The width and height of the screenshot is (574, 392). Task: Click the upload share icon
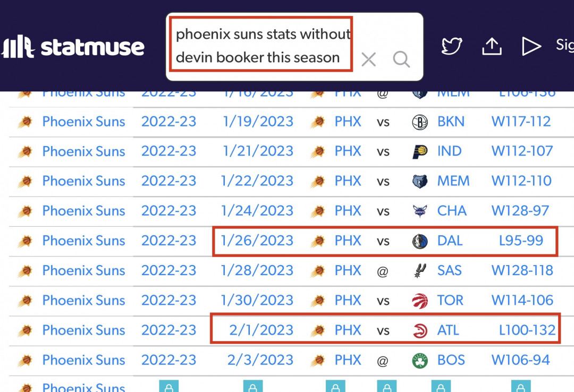pos(492,46)
